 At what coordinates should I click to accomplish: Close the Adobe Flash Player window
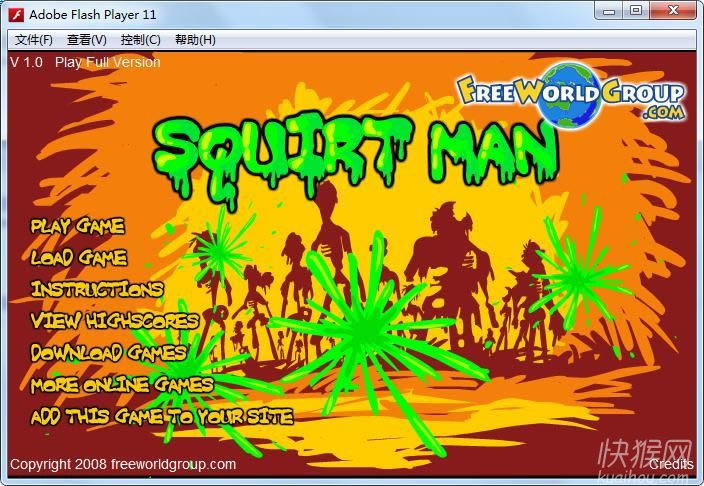[673, 11]
